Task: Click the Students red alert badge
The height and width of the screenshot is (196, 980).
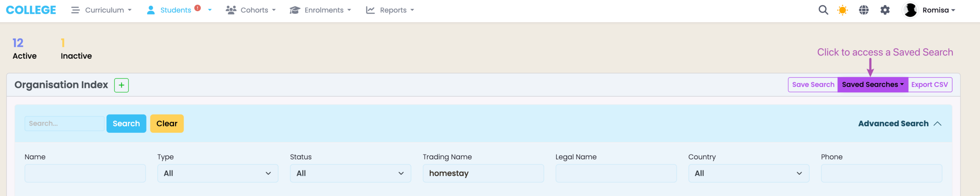Action: pos(198,8)
